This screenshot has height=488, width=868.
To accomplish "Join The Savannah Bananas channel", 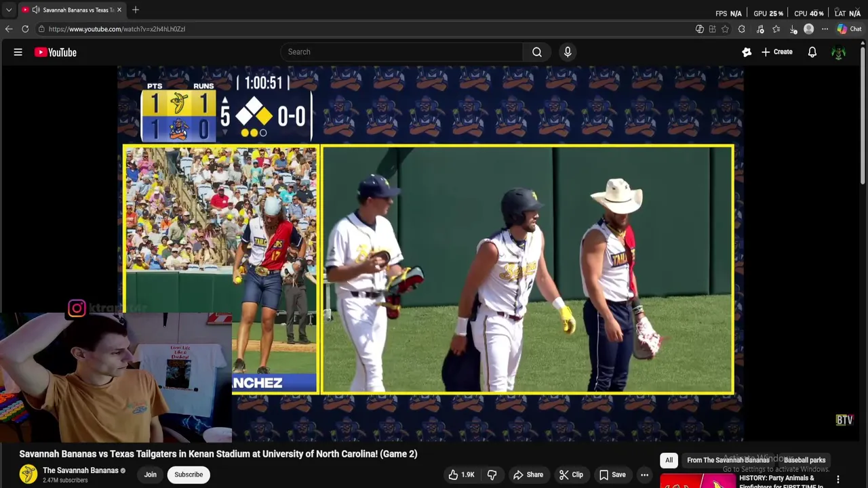I will [150, 474].
